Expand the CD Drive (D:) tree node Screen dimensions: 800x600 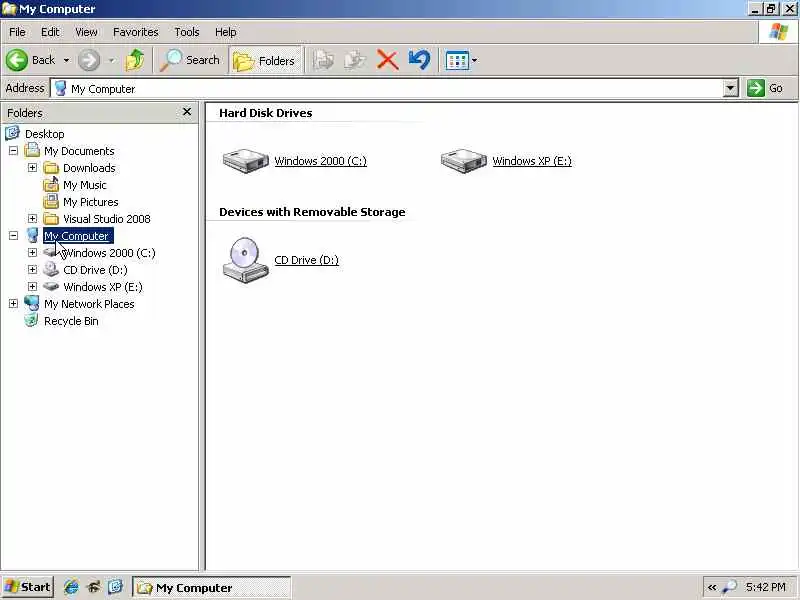[x=32, y=269]
